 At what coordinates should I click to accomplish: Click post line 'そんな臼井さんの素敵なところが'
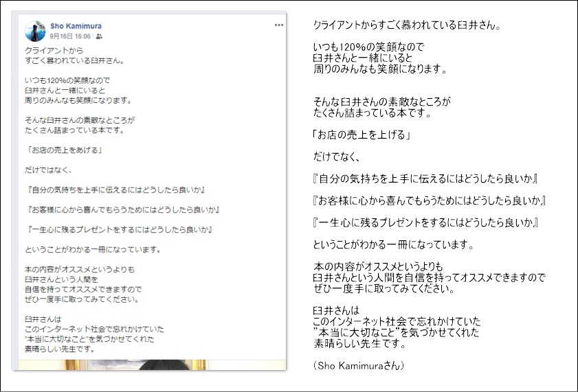click(80, 120)
